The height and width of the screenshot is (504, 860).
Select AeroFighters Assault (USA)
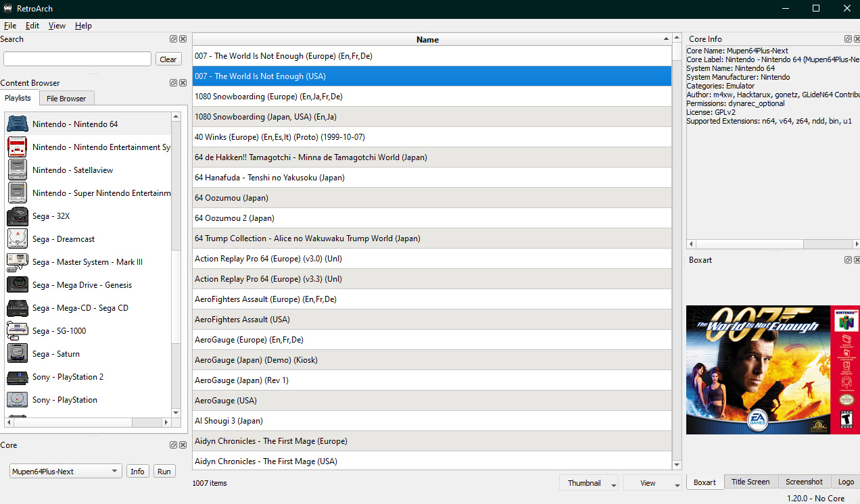(432, 320)
